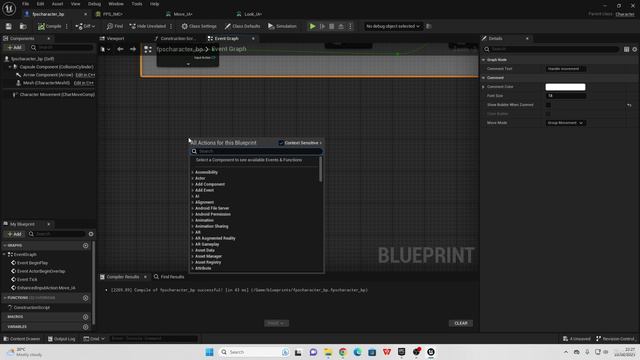Open the Move Mode dropdown
This screenshot has height=360, width=640.
pos(565,123)
